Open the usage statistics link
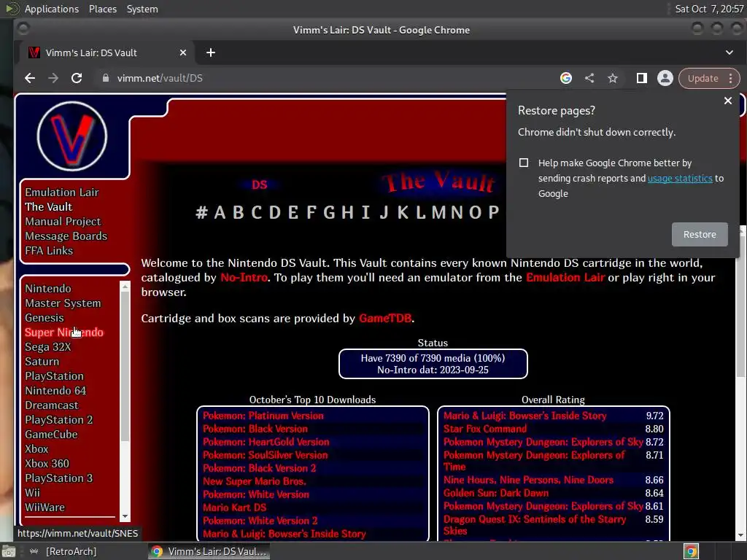 (x=680, y=178)
